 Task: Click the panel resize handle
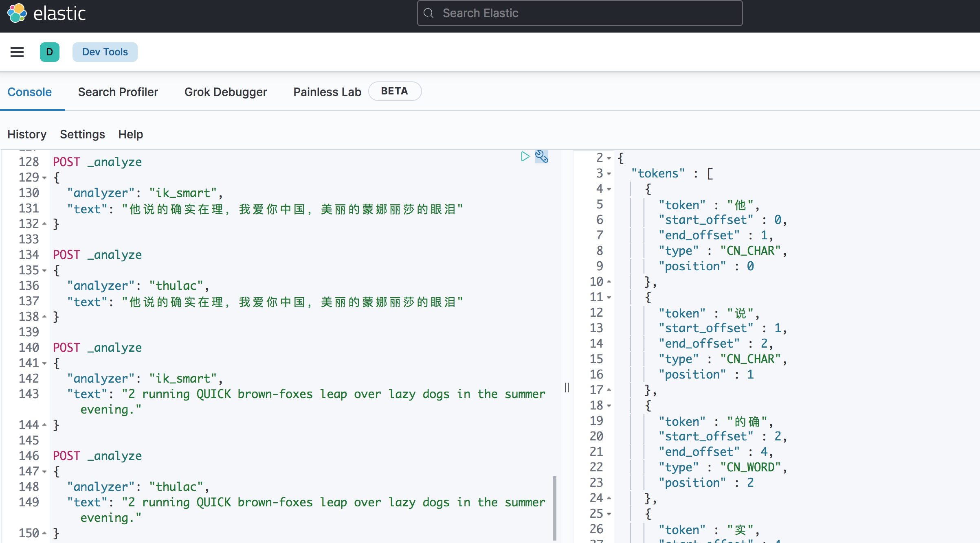click(x=567, y=388)
